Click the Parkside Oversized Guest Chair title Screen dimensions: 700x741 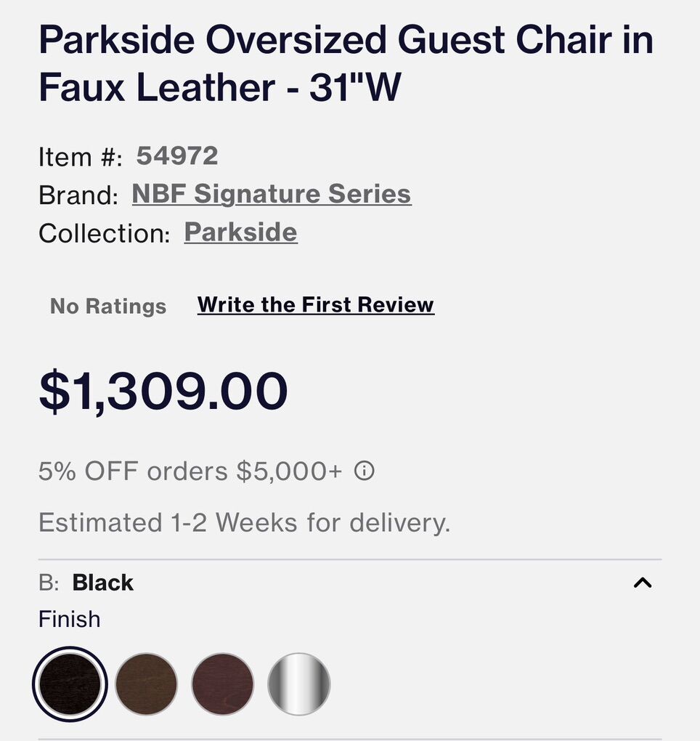[346, 64]
